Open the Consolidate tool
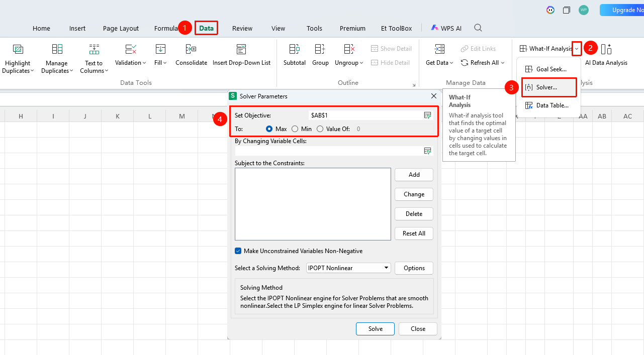Screen dimensions: 644x355 click(191, 55)
